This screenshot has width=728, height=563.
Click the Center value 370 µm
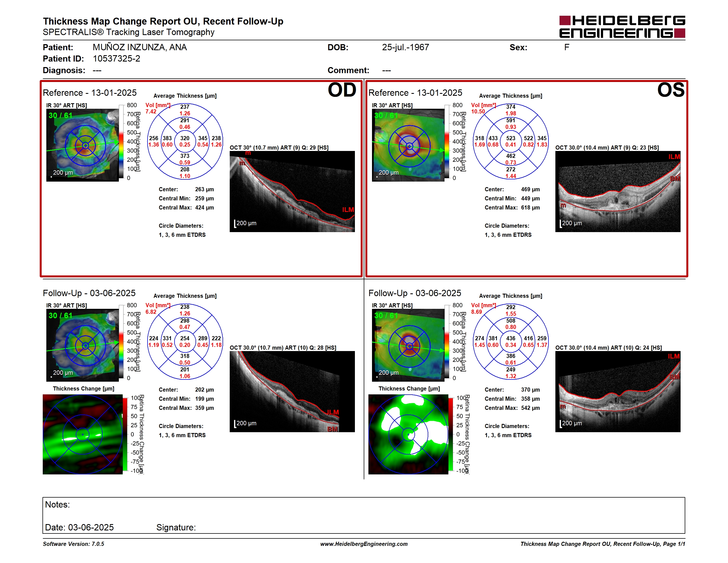(530, 390)
